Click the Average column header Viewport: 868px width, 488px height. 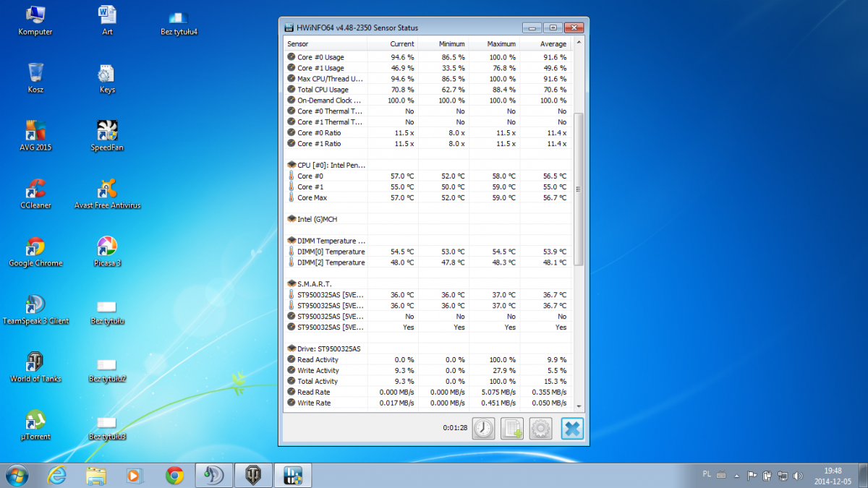point(545,44)
